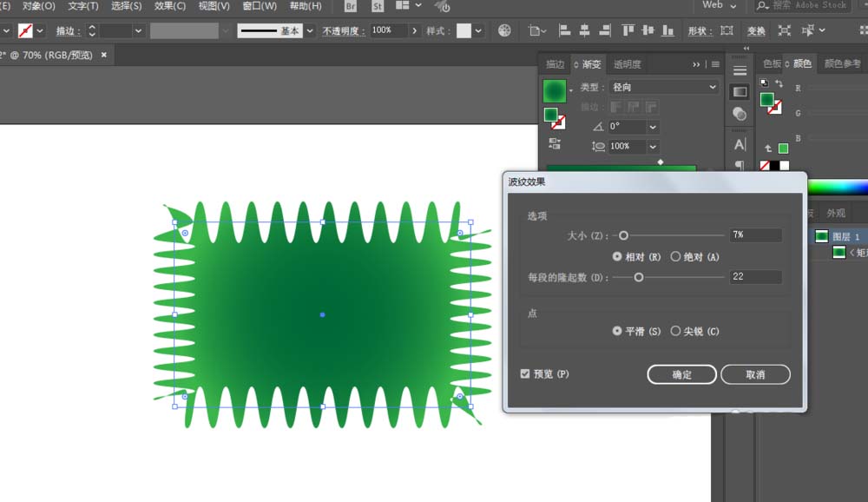The image size is (868, 502).
Task: Switch to the 透明度 panel tab
Action: 628,64
